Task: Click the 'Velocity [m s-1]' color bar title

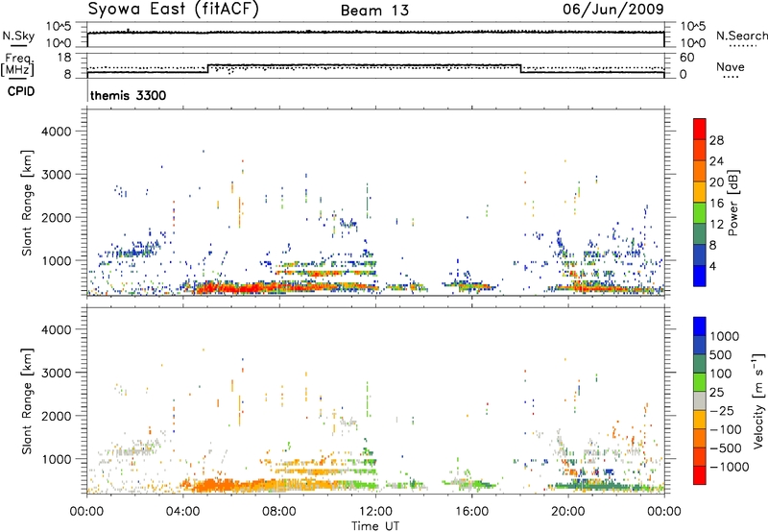Action: pos(758,400)
